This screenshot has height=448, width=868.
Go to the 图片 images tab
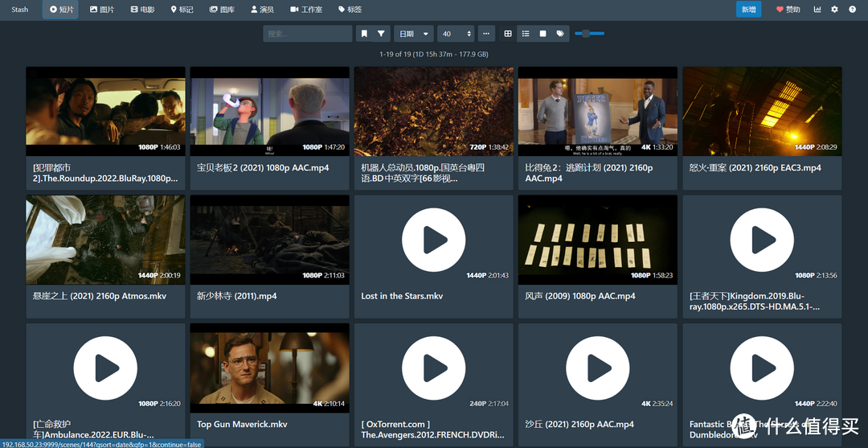102,10
